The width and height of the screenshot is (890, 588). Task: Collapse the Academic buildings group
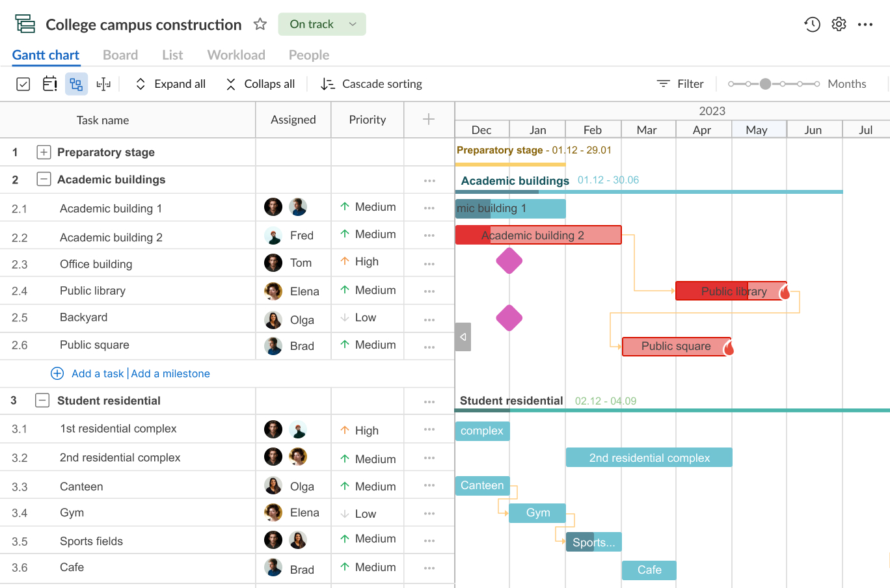pyautogui.click(x=44, y=180)
